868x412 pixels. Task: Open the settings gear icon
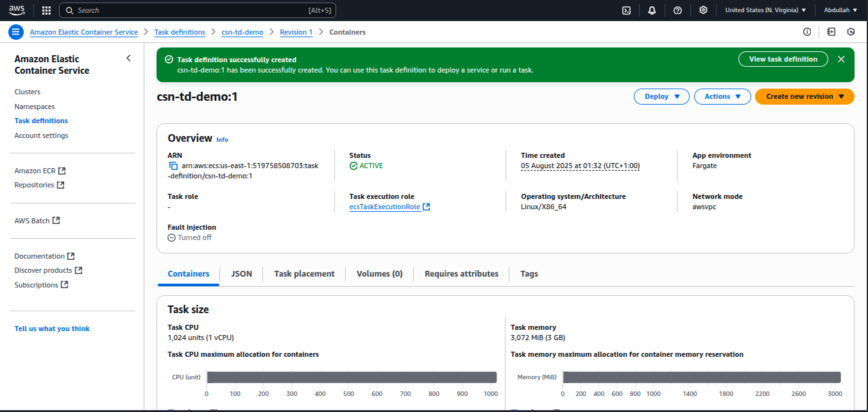click(x=703, y=10)
